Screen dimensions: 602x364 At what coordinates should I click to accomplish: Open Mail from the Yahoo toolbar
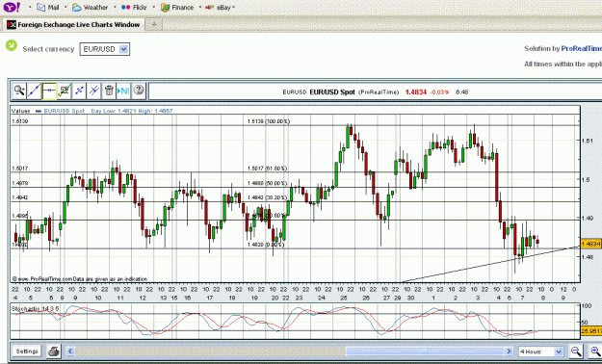(x=49, y=8)
